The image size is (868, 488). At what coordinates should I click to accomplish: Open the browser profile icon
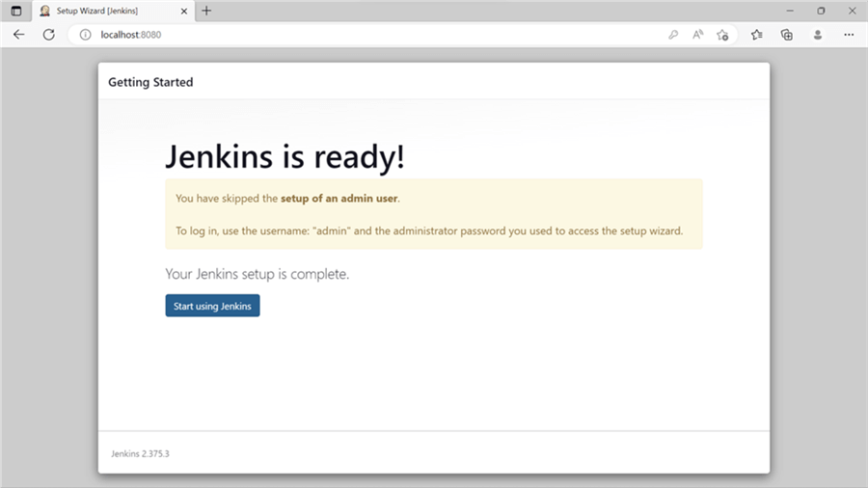[818, 35]
